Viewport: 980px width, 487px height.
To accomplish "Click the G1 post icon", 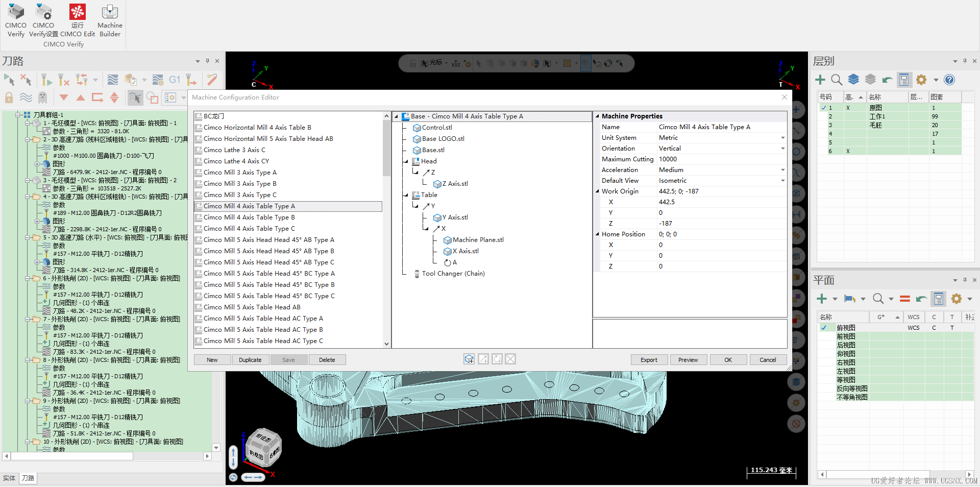I will 175,80.
